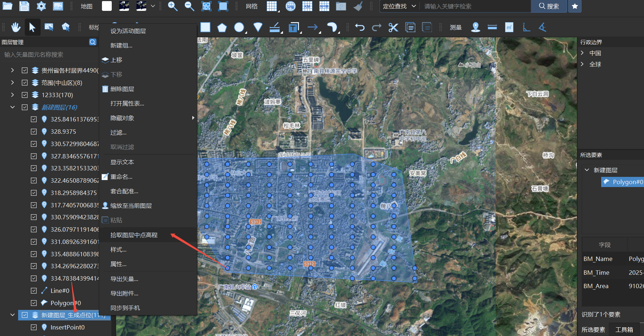This screenshot has width=644, height=336.
Task: Click the scissors cut tool
Action: [393, 27]
